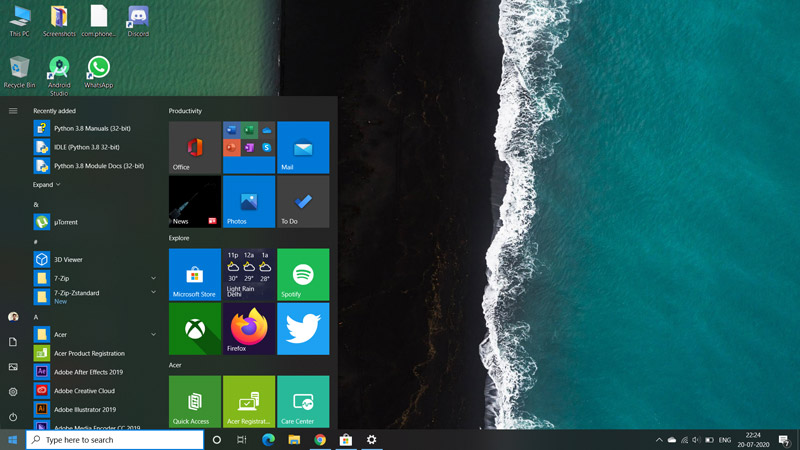
Task: Select the Android Studio desktop shortcut
Action: click(59, 76)
